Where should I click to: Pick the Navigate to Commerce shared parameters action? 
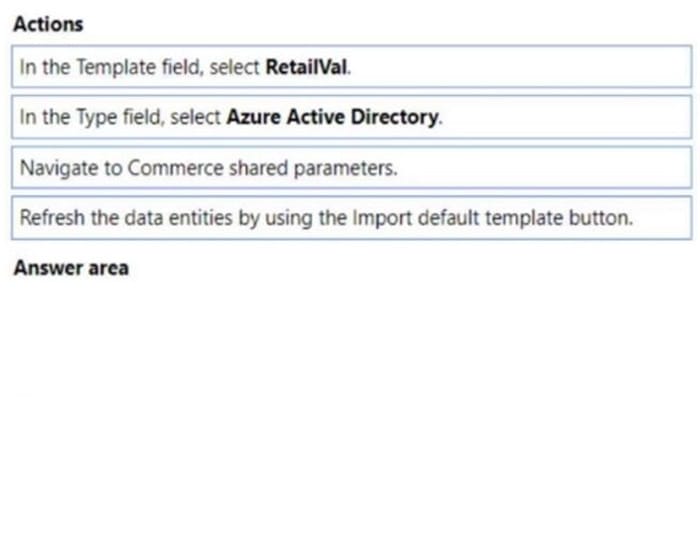click(352, 167)
